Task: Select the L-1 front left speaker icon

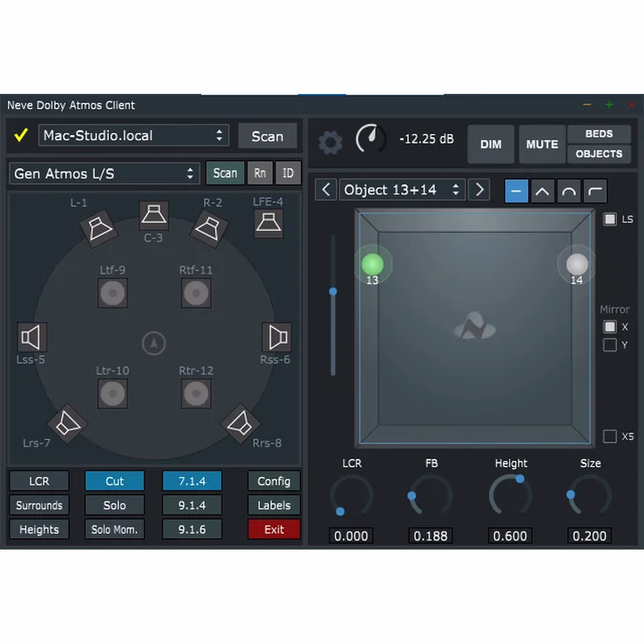Action: point(99,229)
